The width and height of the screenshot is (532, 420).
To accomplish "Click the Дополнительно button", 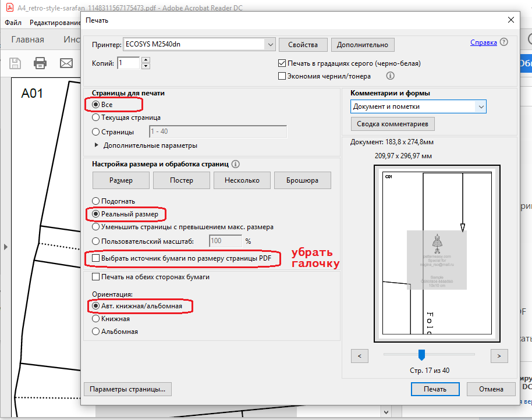I will 363,45.
